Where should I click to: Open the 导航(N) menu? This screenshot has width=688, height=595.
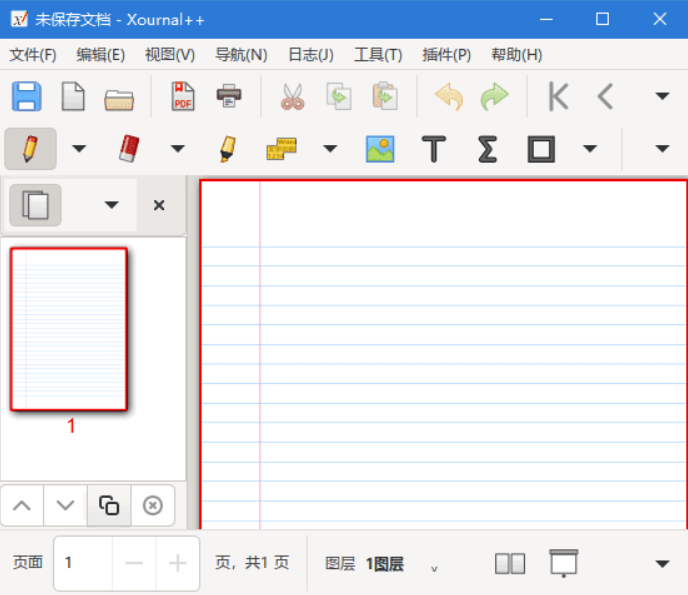241,55
